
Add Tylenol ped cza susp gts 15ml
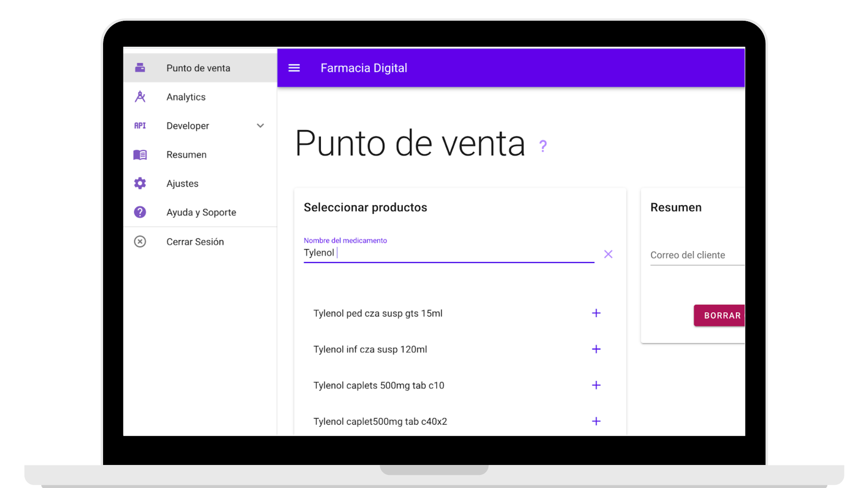tap(596, 313)
